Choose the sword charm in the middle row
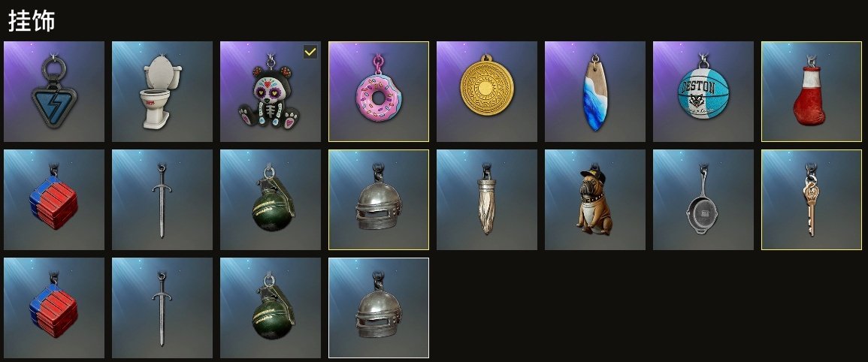This screenshot has width=868, height=362. point(162,200)
